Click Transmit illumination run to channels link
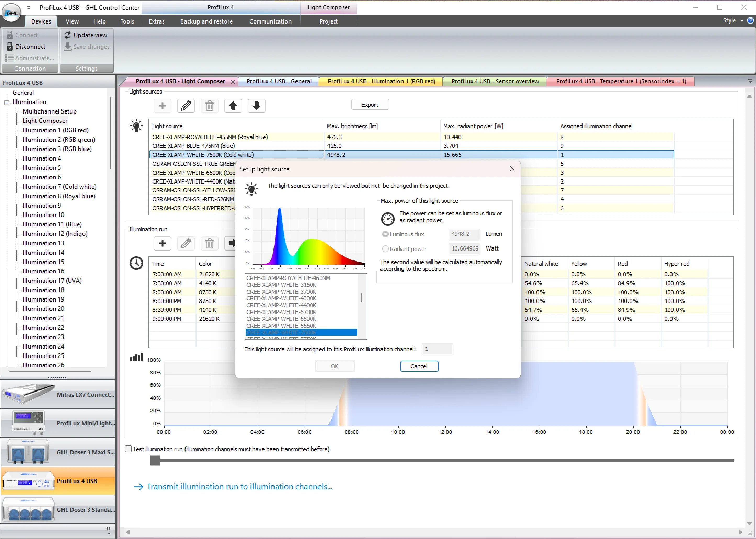The width and height of the screenshot is (756, 539). [239, 486]
